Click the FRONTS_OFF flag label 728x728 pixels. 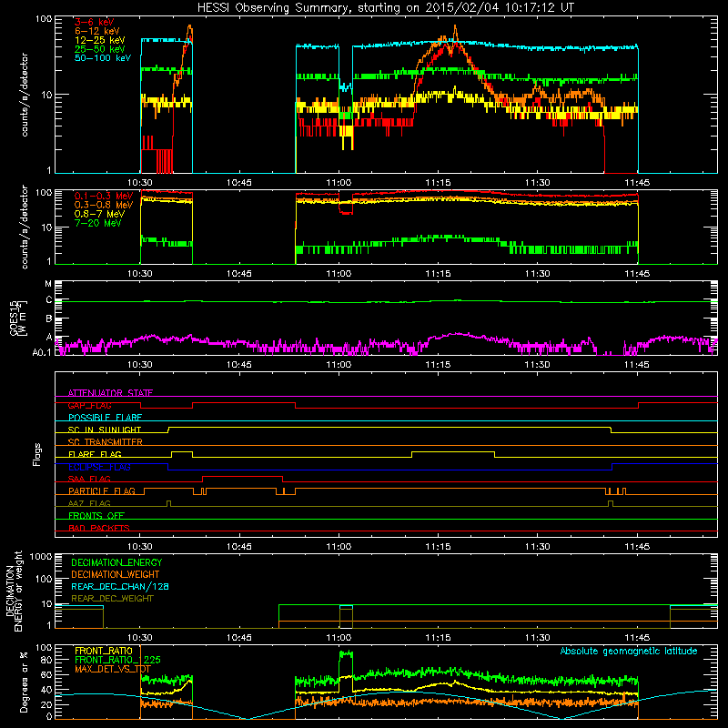coord(96,515)
